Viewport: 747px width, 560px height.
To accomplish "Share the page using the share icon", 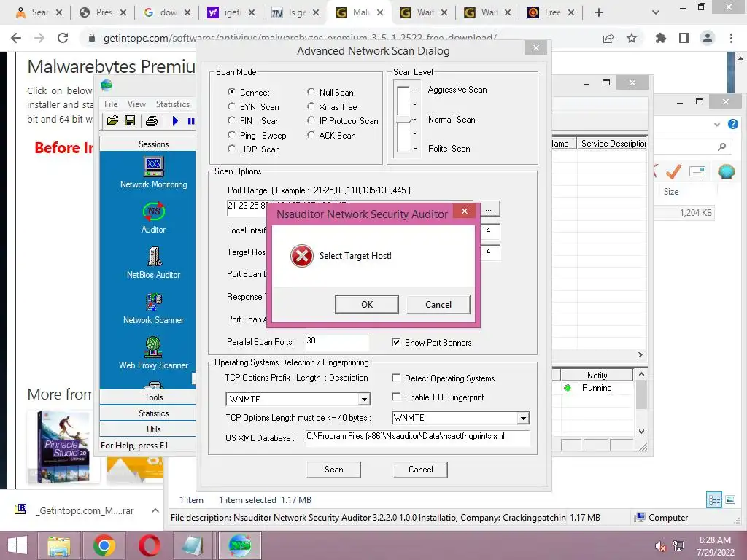I will click(x=608, y=38).
